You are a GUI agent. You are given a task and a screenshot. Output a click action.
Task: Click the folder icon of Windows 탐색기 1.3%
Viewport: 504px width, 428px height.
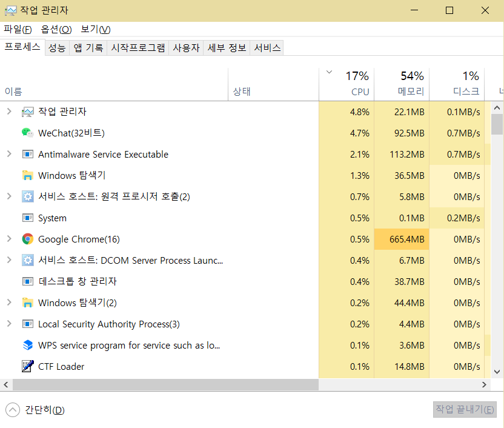click(28, 175)
